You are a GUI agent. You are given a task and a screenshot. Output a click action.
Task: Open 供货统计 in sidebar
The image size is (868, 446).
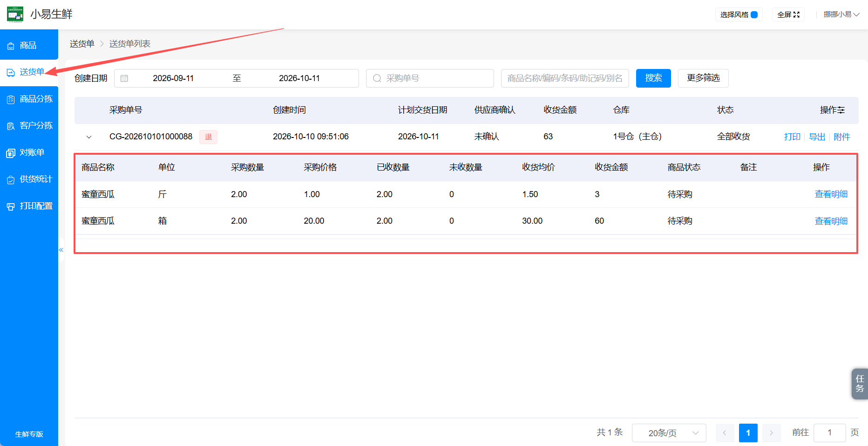[x=29, y=179]
